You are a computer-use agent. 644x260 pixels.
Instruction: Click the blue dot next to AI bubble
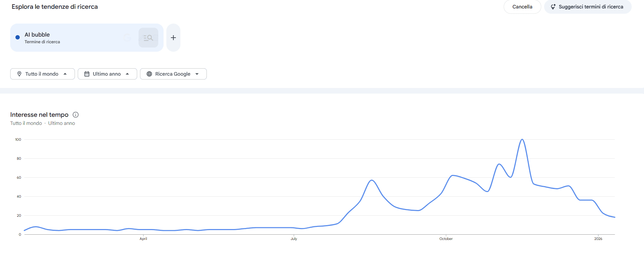pyautogui.click(x=18, y=37)
